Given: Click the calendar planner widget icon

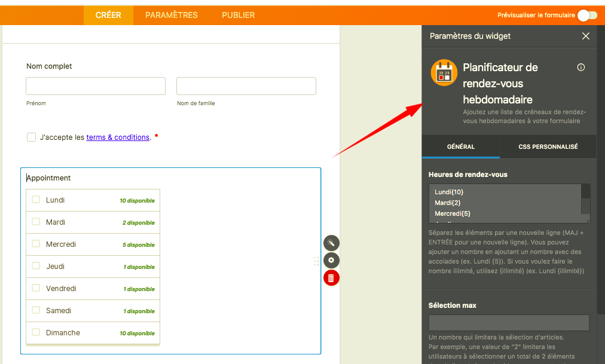Looking at the screenshot, I should coord(444,72).
